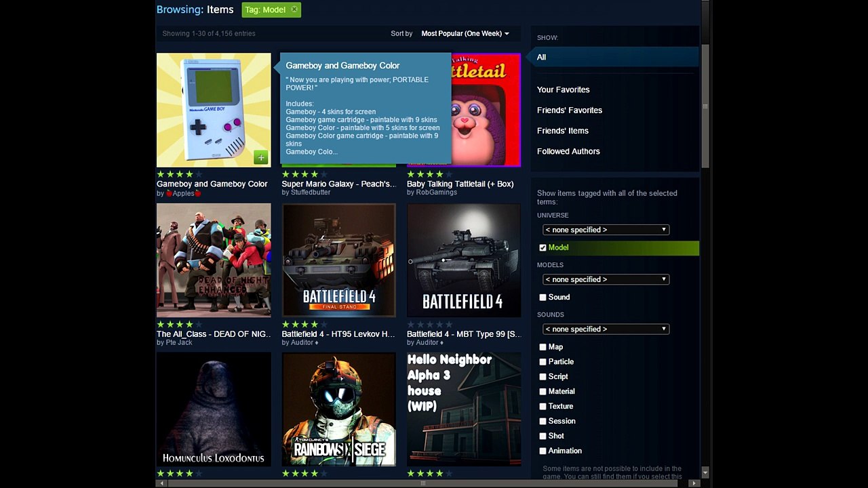Open the Homunculus Loxodontus thumbnail

click(214, 409)
